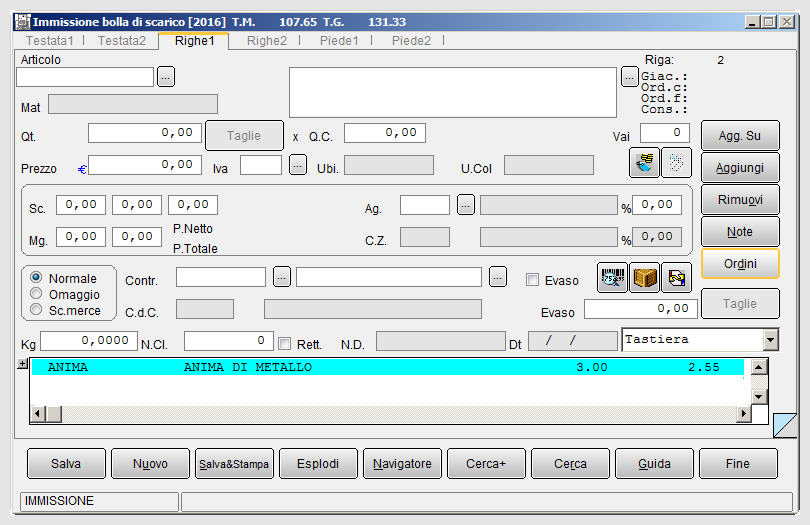Click the horizontal scrollbar left arrow
810x525 pixels.
[37, 414]
